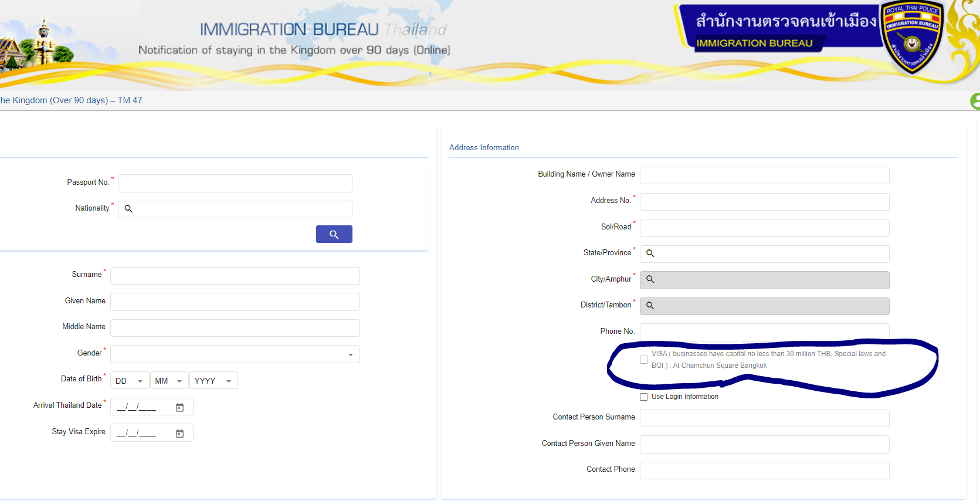Click the Building Name / Owner Name field

[x=764, y=175]
